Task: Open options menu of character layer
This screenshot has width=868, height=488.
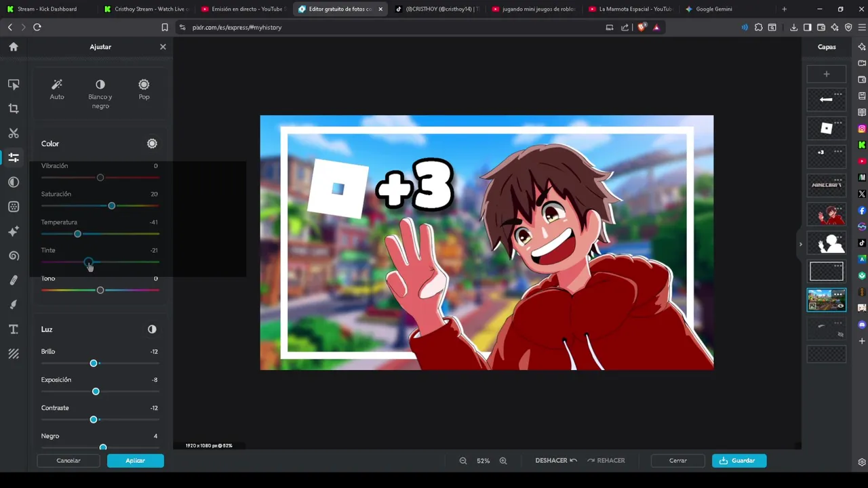Action: (x=838, y=208)
